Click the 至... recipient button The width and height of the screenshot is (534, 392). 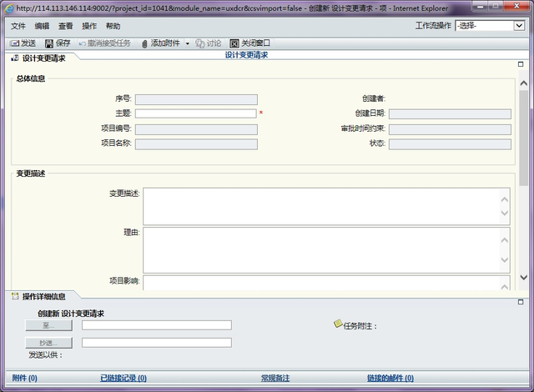pos(48,325)
